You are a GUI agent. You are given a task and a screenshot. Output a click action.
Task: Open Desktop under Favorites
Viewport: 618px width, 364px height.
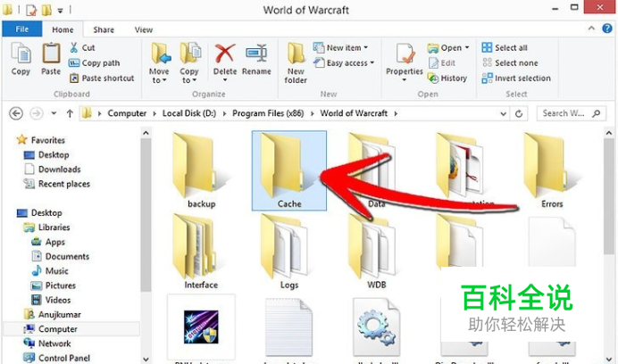[46, 155]
